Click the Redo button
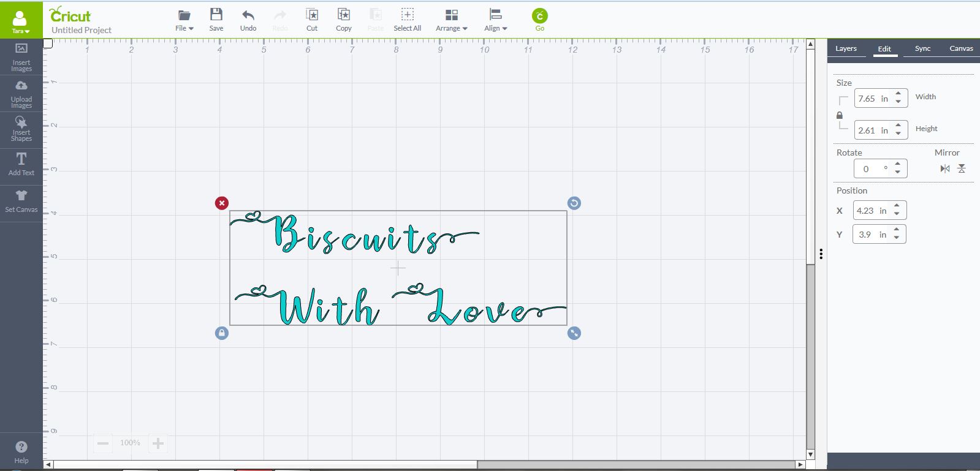The width and height of the screenshot is (980, 471). click(x=280, y=20)
